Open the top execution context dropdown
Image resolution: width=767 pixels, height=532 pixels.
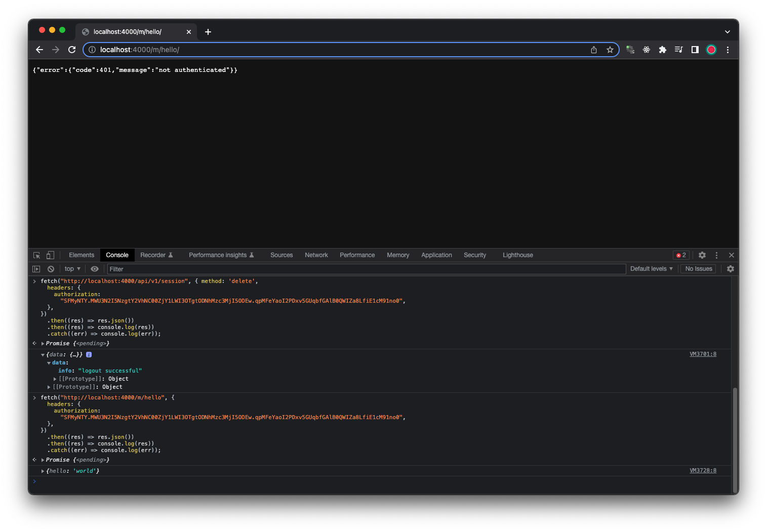71,269
